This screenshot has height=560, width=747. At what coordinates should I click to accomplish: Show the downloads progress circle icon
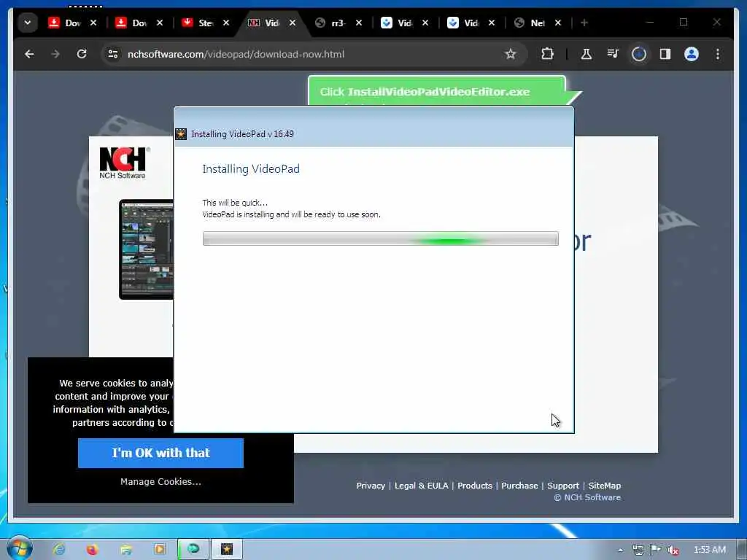click(x=639, y=54)
